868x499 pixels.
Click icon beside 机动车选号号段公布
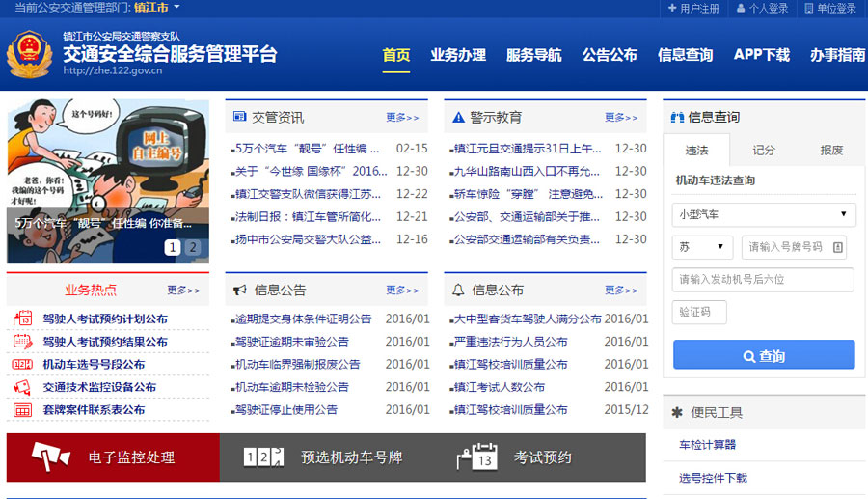(22, 365)
